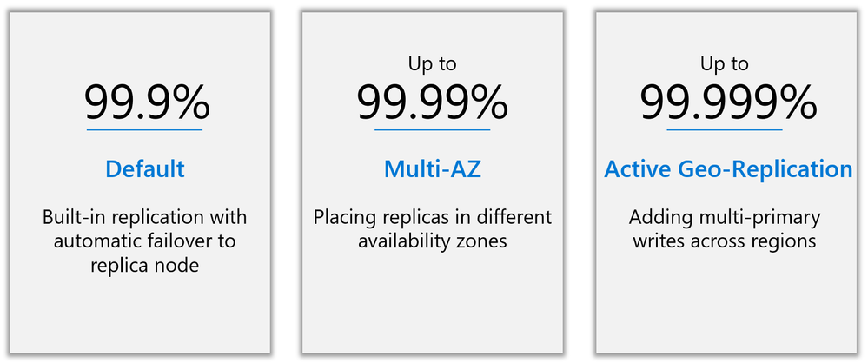868x363 pixels.
Task: Click the 99.99% availability number
Action: click(433, 102)
